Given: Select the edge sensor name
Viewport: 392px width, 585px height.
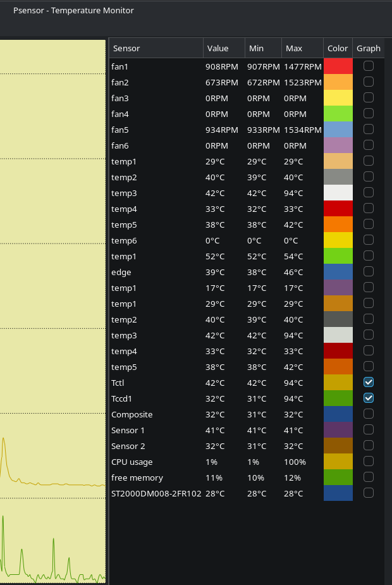Looking at the screenshot, I should 121,273.
